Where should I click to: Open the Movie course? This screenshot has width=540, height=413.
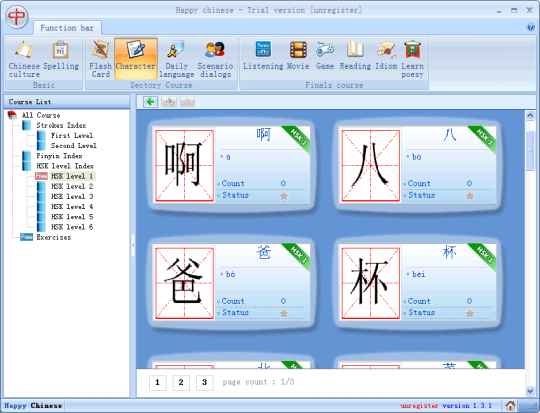(x=298, y=55)
